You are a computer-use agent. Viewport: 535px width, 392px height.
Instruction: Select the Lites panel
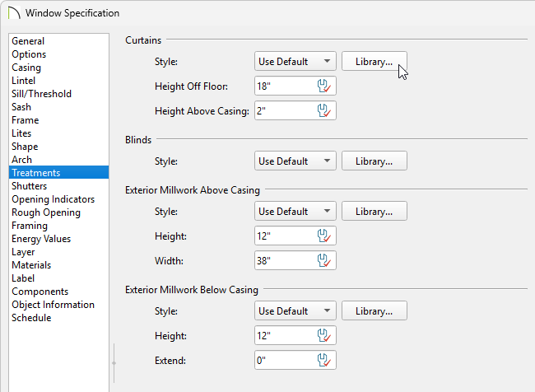58,133
